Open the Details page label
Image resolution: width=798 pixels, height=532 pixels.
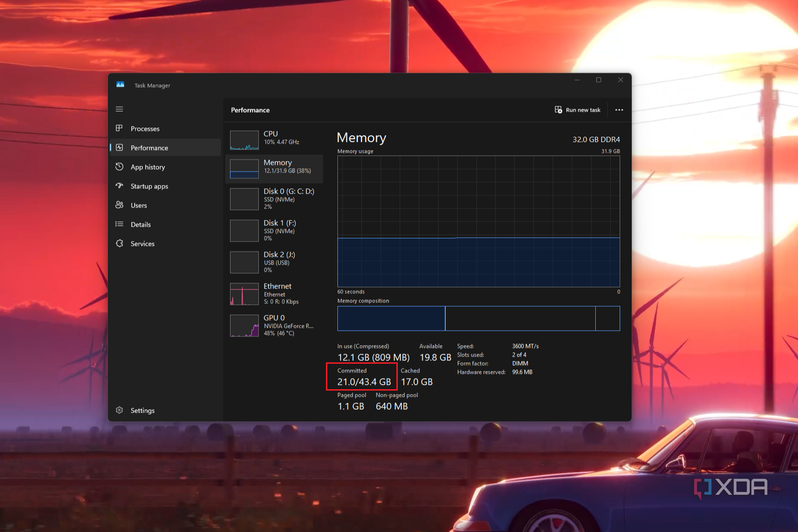click(x=141, y=224)
